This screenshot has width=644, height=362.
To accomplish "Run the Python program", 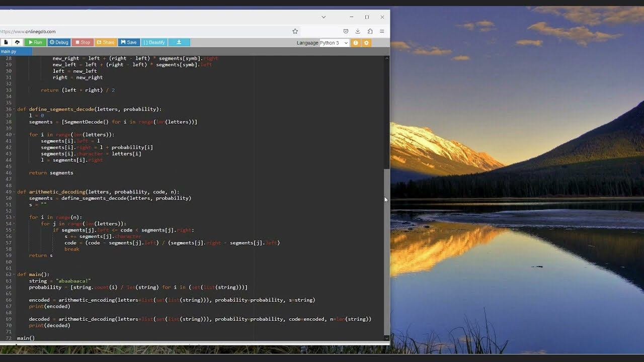I will click(35, 43).
